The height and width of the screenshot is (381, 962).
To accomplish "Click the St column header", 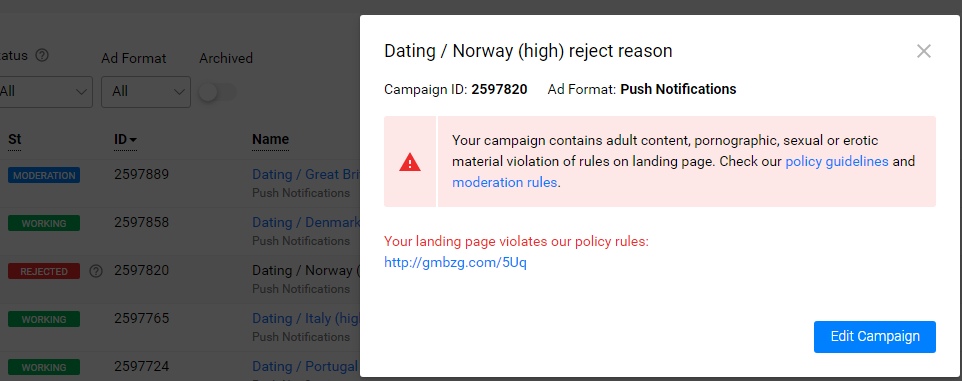I will (x=15, y=140).
